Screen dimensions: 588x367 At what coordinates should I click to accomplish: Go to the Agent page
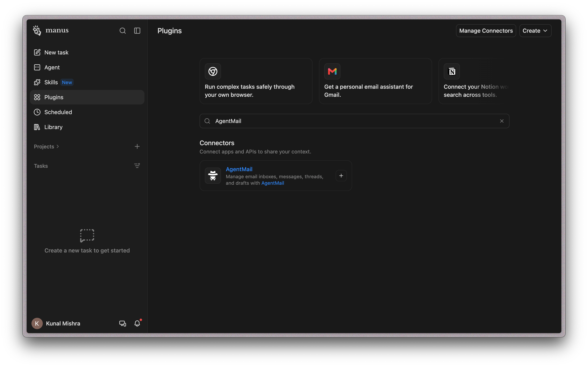[x=87, y=68]
